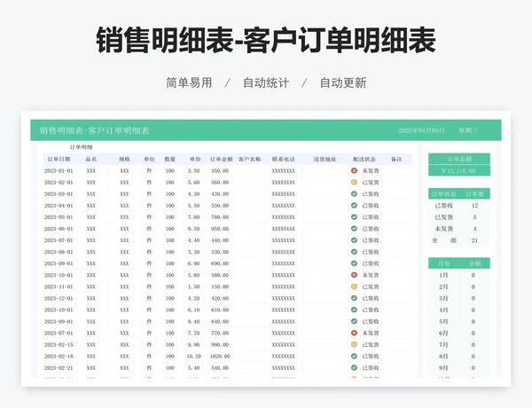
Task: Select the 联系电话 column header
Action: (284, 159)
